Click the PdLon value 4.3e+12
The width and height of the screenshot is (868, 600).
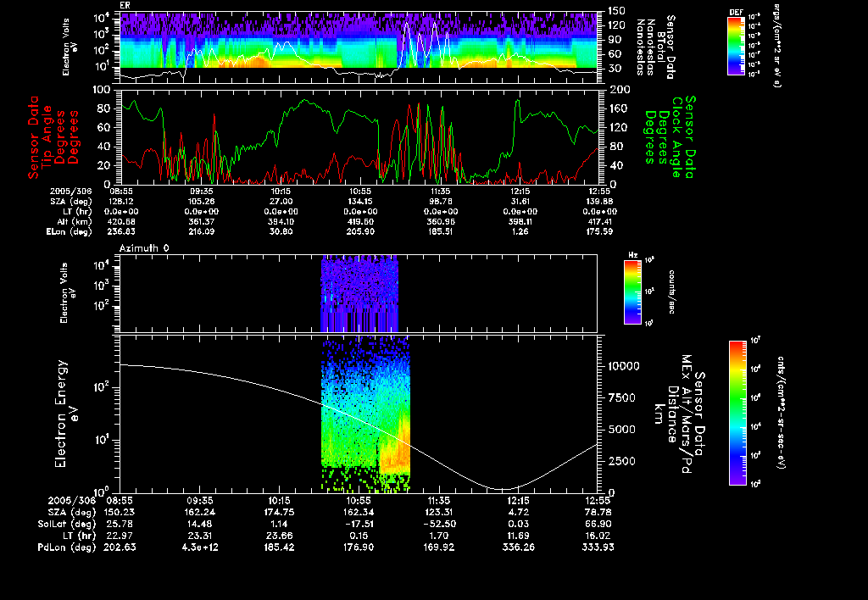tap(199, 547)
